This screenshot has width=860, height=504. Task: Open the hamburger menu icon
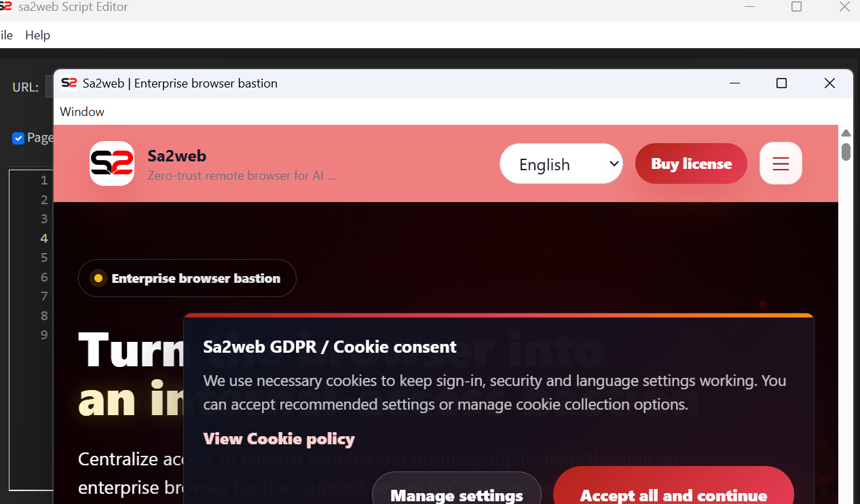(781, 163)
